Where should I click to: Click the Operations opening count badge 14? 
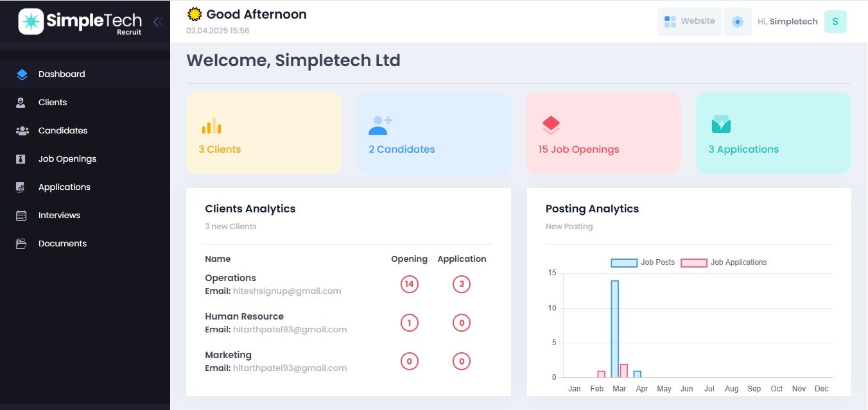410,284
